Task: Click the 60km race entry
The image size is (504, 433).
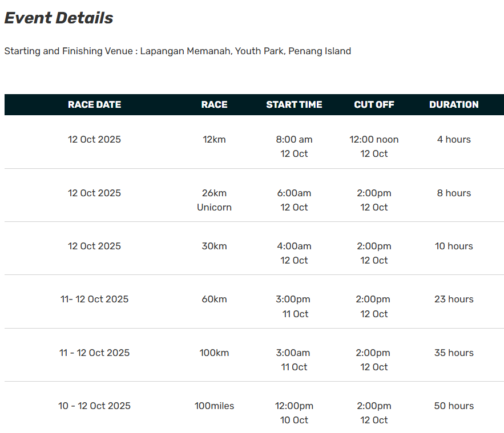Action: (214, 300)
